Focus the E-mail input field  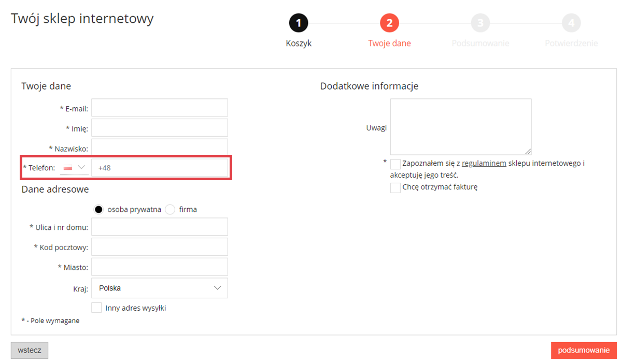click(x=160, y=108)
